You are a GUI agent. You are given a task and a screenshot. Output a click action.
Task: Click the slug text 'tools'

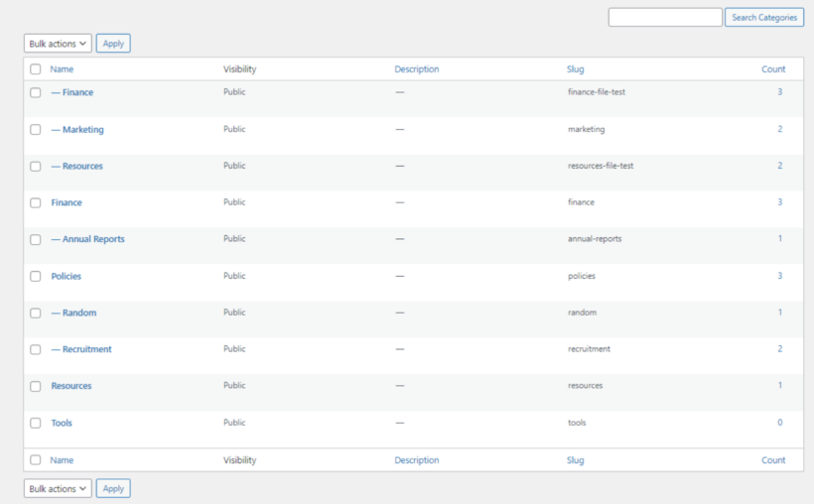[577, 423]
